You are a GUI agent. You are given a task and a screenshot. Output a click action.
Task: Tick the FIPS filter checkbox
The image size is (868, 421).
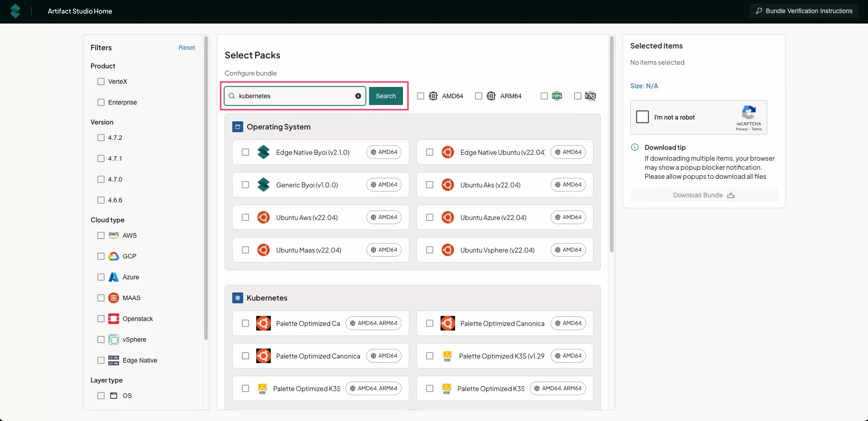pos(544,96)
